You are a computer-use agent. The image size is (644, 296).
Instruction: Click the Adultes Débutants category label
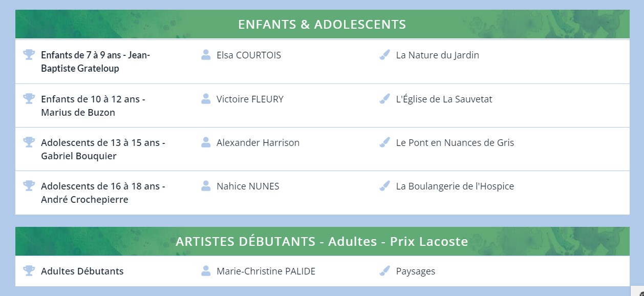pyautogui.click(x=82, y=271)
